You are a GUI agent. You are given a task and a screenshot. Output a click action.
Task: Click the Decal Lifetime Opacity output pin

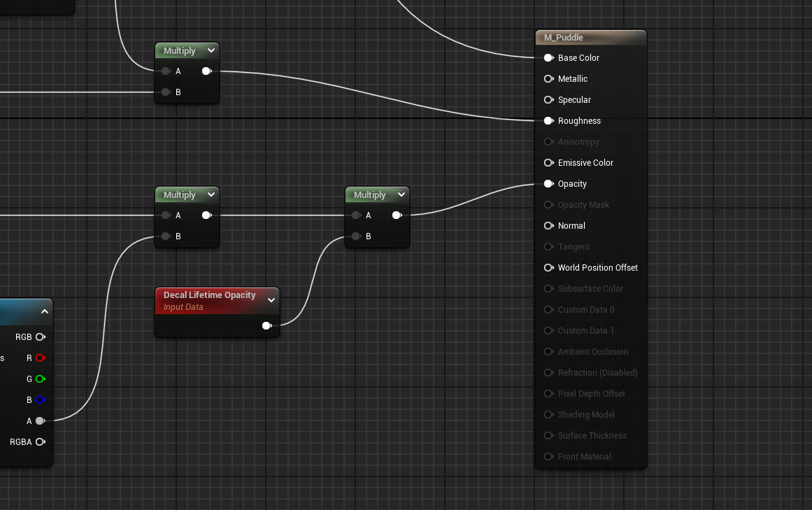(x=267, y=326)
